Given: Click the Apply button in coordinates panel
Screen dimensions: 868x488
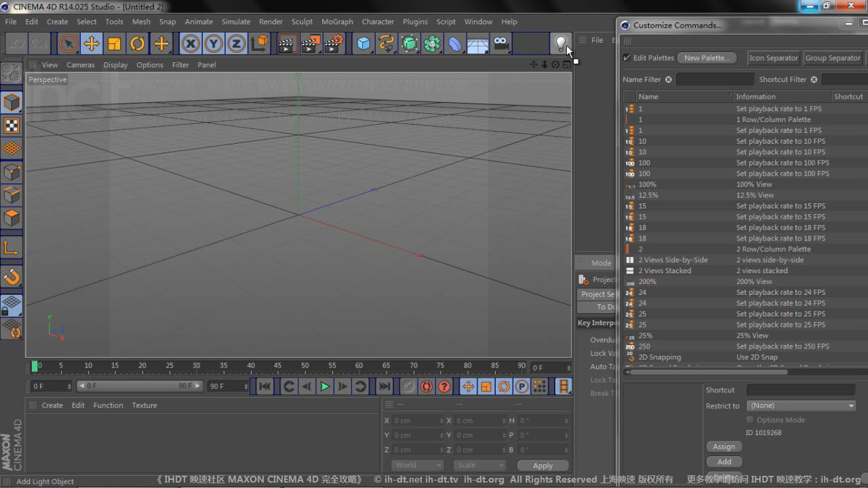Looking at the screenshot, I should (x=542, y=466).
